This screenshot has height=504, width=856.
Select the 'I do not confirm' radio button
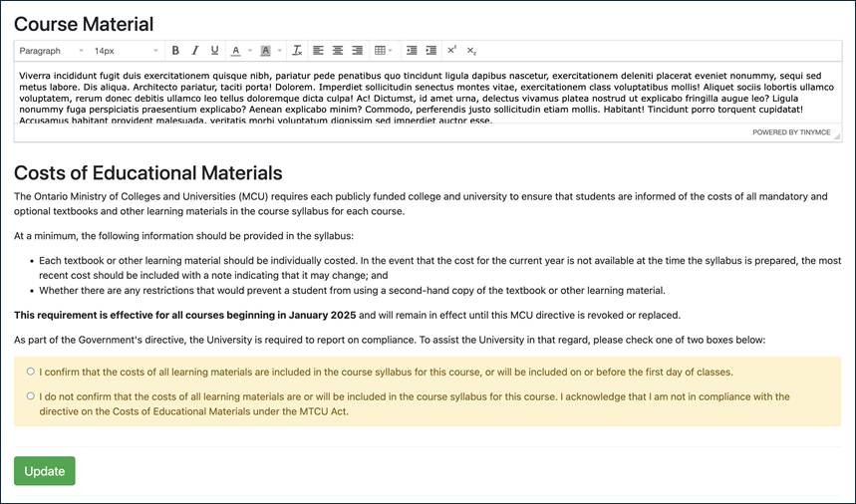click(x=31, y=395)
